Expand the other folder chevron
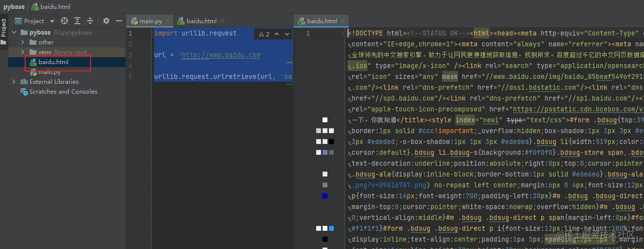Viewport: 644px width, 249px height. click(x=23, y=42)
